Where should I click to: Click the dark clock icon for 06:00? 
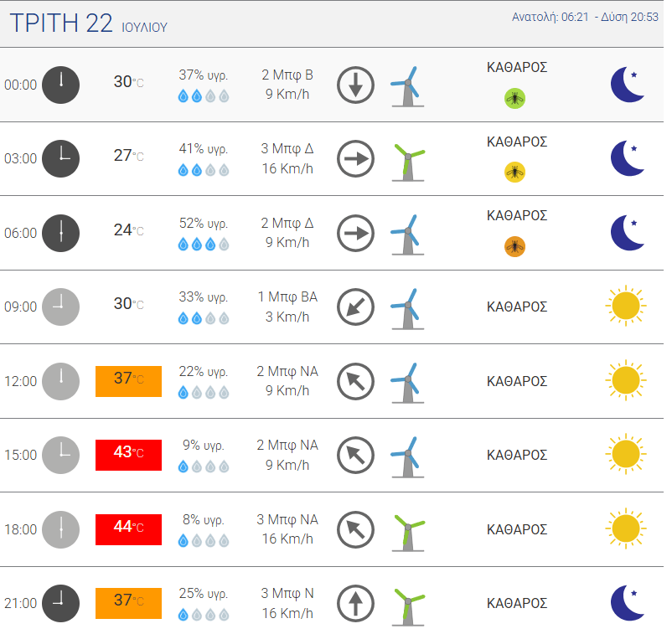tap(61, 233)
